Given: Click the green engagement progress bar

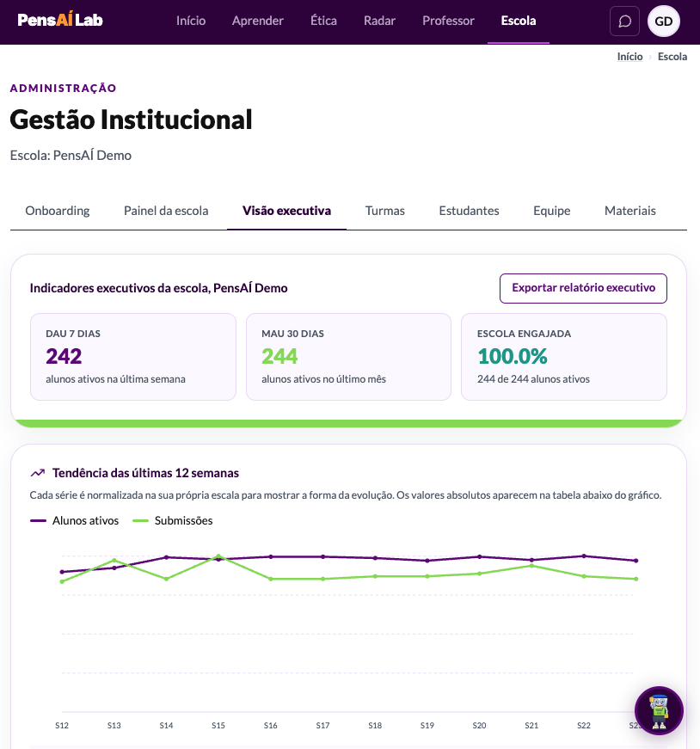Looking at the screenshot, I should click(x=349, y=423).
